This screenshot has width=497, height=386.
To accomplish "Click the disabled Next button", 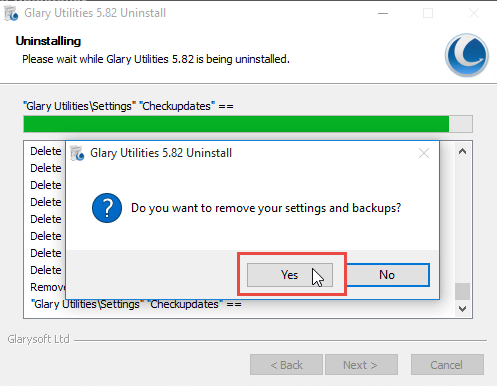I will 361,365.
